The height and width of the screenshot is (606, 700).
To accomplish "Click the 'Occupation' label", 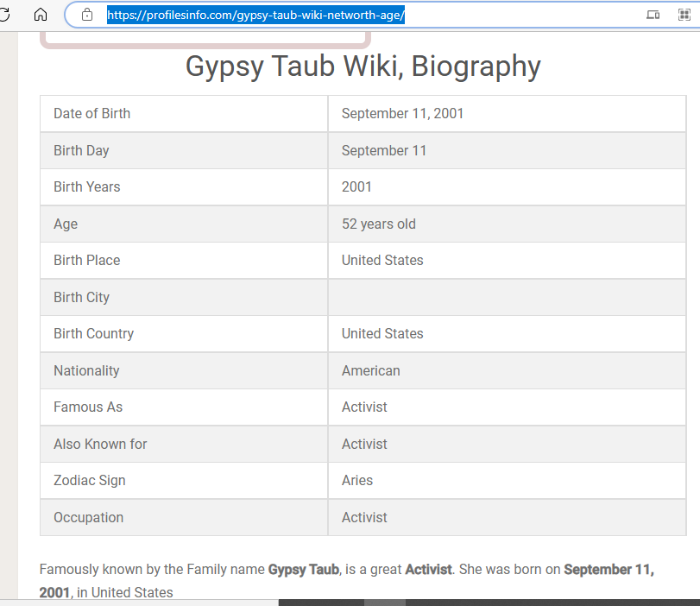I will 88,517.
